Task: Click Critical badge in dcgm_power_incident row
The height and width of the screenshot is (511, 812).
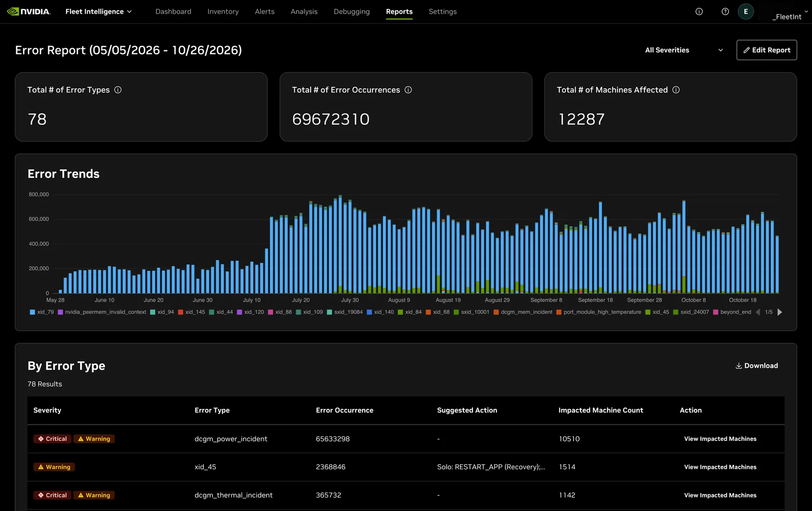Action: [x=52, y=439]
